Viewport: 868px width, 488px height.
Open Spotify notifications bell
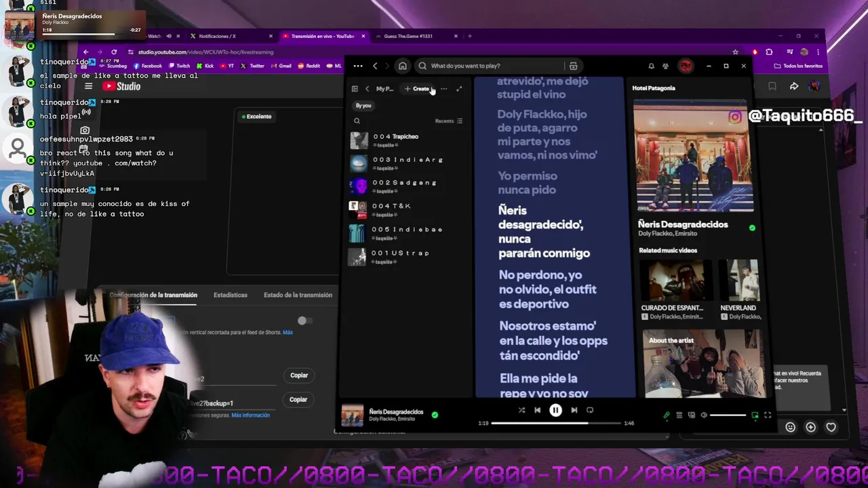[651, 66]
